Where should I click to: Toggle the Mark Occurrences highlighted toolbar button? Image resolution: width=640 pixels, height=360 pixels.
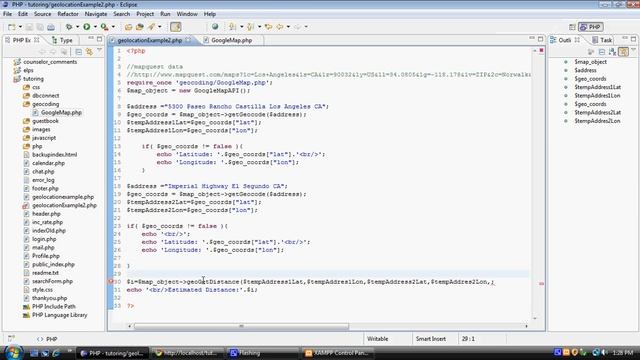click(176, 27)
